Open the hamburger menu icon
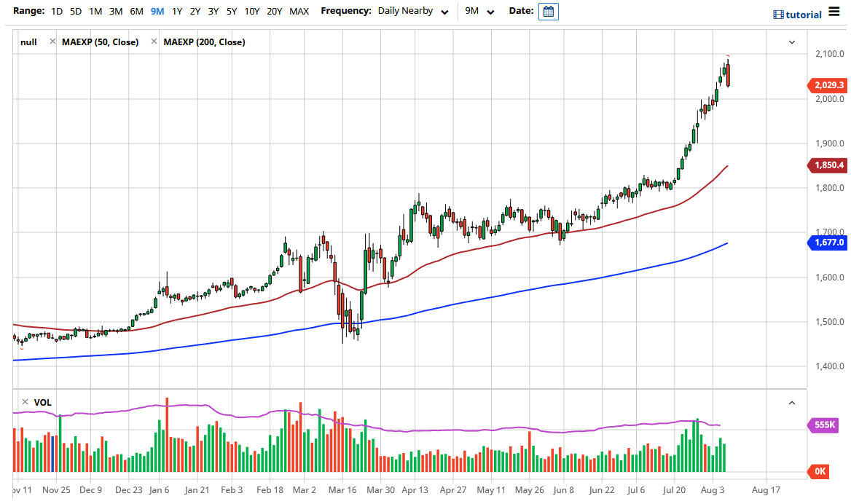The width and height of the screenshot is (851, 504). (834, 12)
